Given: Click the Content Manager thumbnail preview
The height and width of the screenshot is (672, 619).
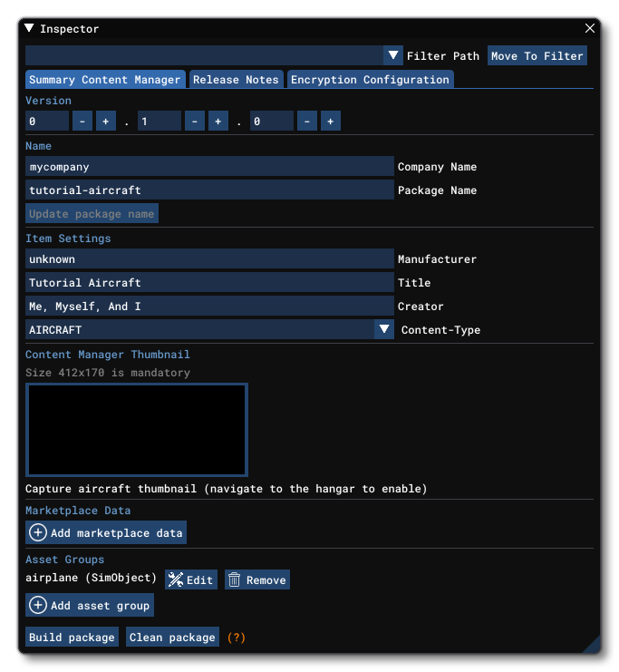Looking at the screenshot, I should point(137,430).
